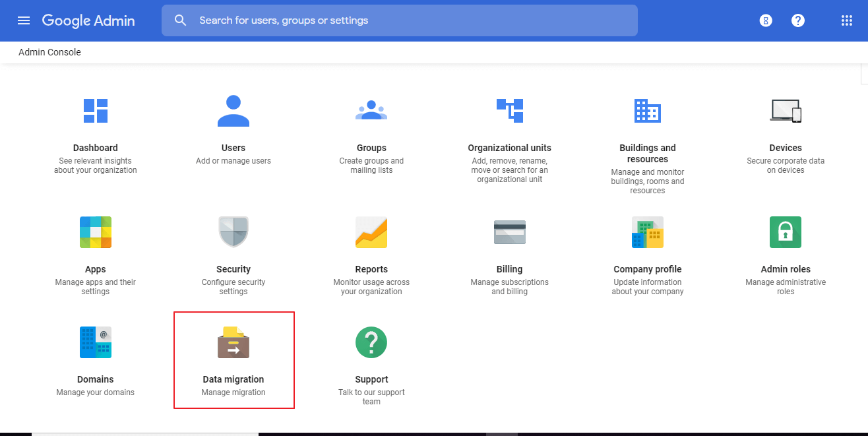Click the Domains icon
Viewport: 868px width, 436px height.
click(96, 342)
